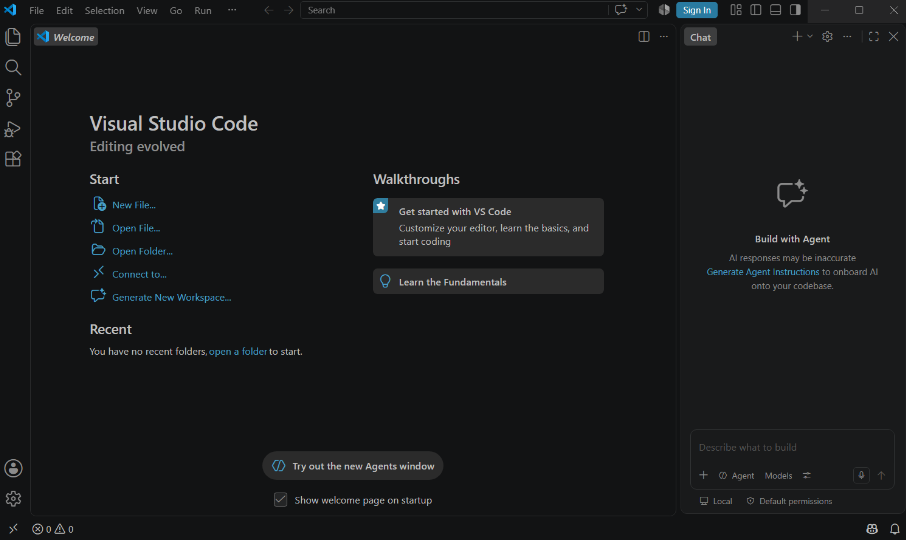Open chat icon in the title bar
Screen dimensions: 906x540
pos(621,10)
